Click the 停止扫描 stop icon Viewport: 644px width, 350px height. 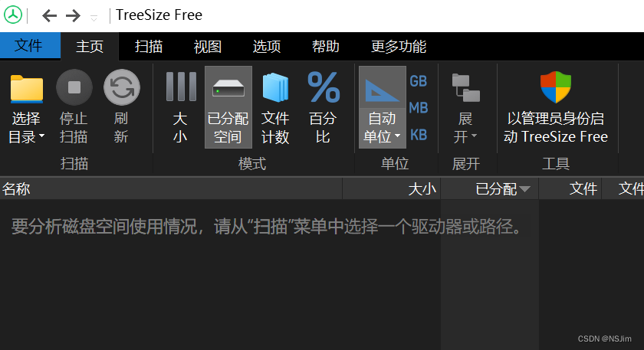click(74, 87)
